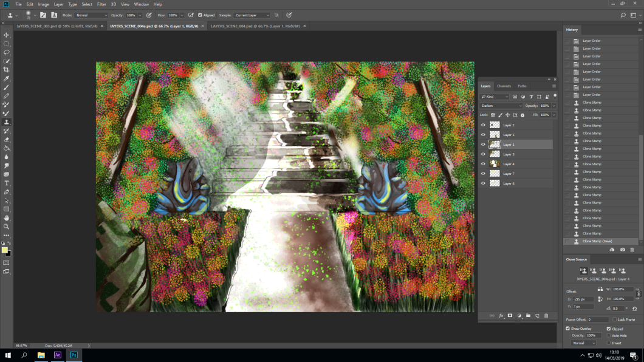
Task: Open the layer style fx menu
Action: [501, 316]
